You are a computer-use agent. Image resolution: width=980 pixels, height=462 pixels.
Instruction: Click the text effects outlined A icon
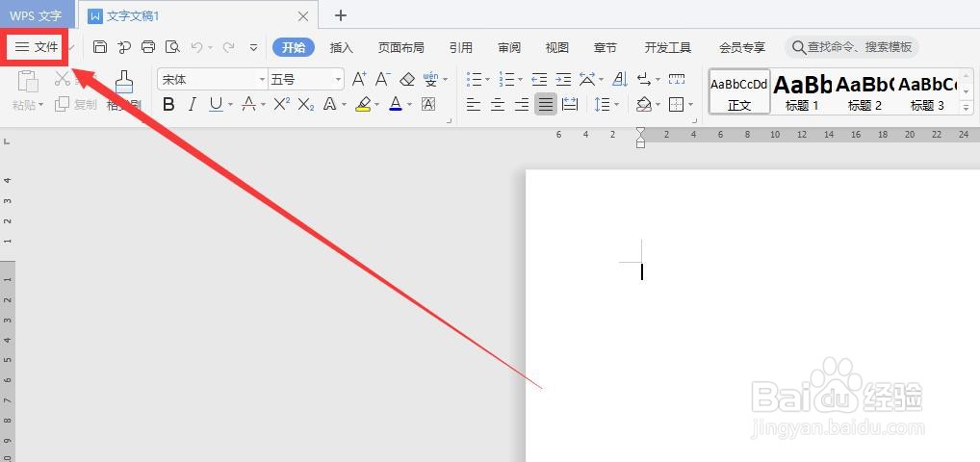pos(330,104)
